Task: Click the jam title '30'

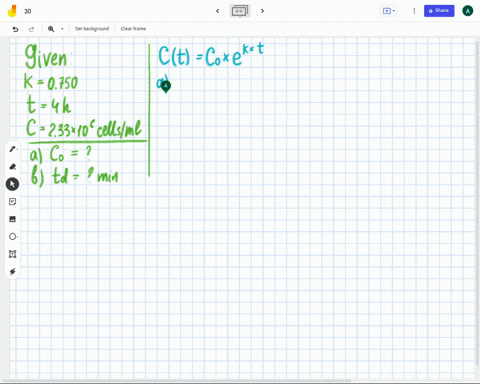Action: (28, 11)
